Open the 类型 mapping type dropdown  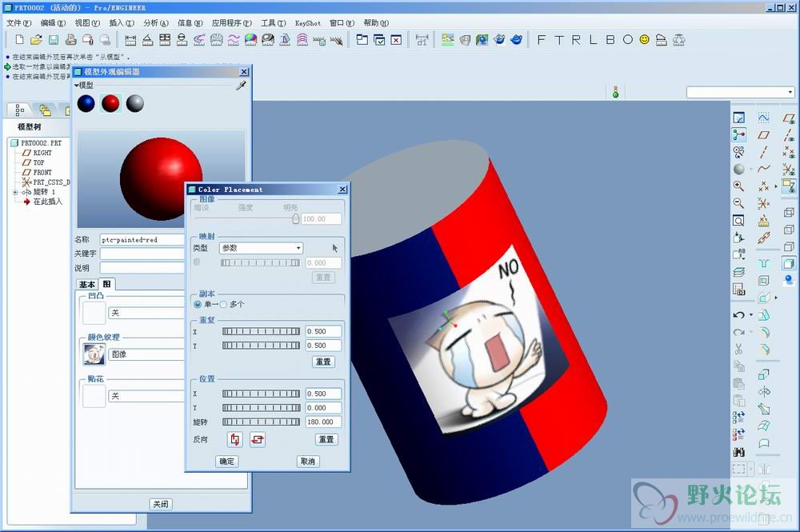point(262,248)
